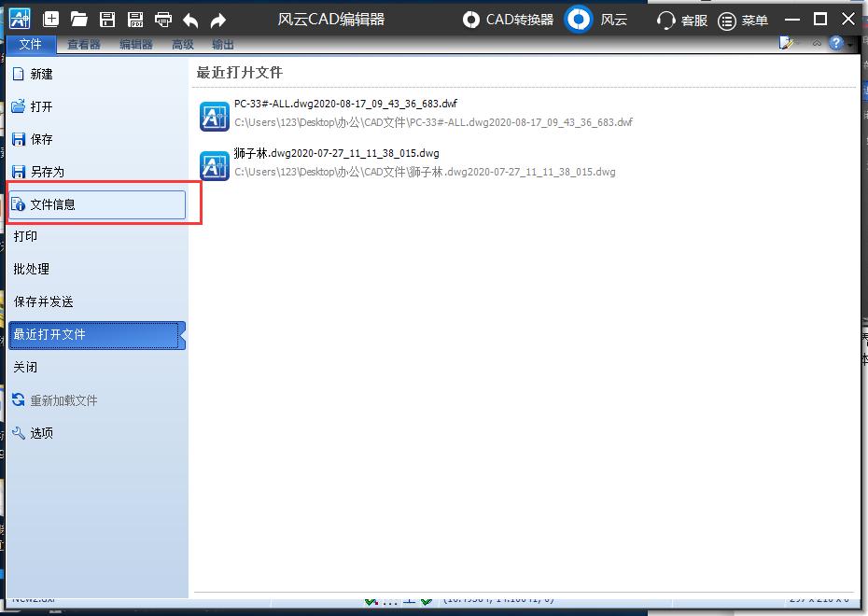The image size is (868, 616).
Task: Open recent file 狮子林.dwg name
Action: click(x=337, y=153)
